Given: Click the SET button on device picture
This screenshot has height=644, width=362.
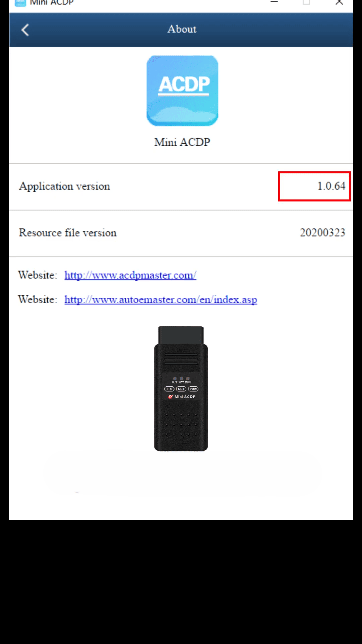Looking at the screenshot, I should click(181, 389).
